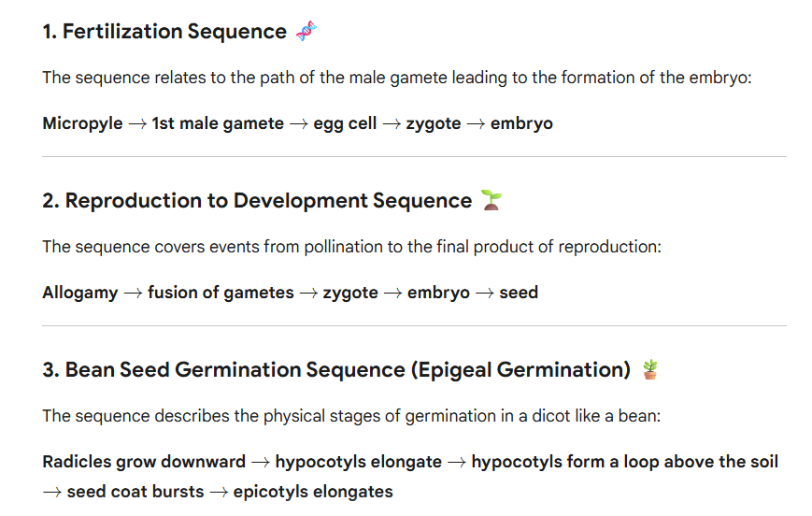Click the "2. Reproduction to Development Sequence" heading
The height and width of the screenshot is (516, 812).
(x=257, y=201)
